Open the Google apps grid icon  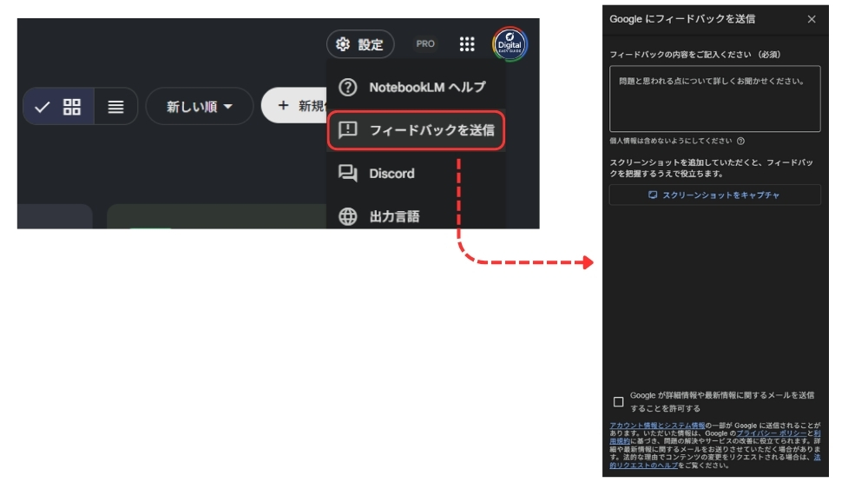click(467, 44)
